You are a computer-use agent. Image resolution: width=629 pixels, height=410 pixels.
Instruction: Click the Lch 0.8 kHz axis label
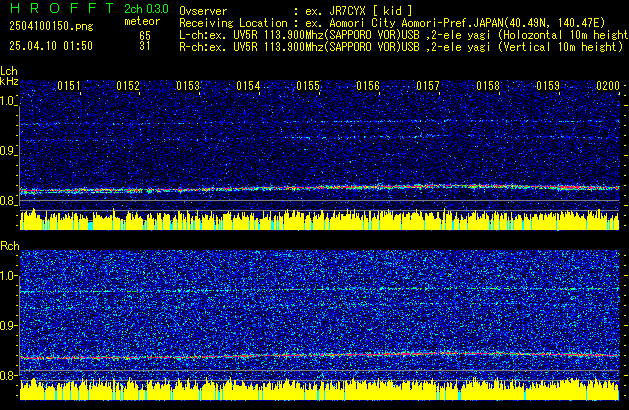pos(8,201)
